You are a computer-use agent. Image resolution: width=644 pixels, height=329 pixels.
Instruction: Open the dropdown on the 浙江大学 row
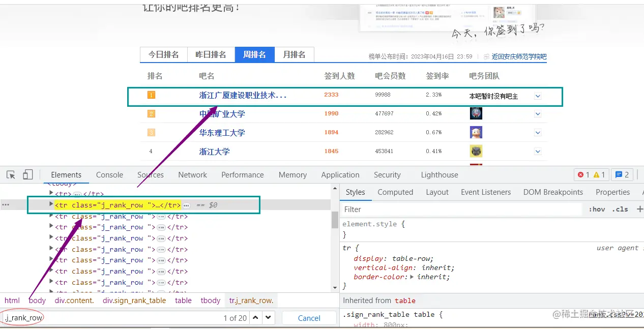538,151
